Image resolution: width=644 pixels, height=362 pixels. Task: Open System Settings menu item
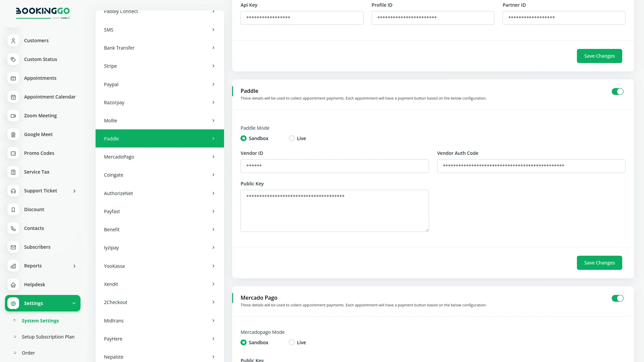[x=40, y=320]
